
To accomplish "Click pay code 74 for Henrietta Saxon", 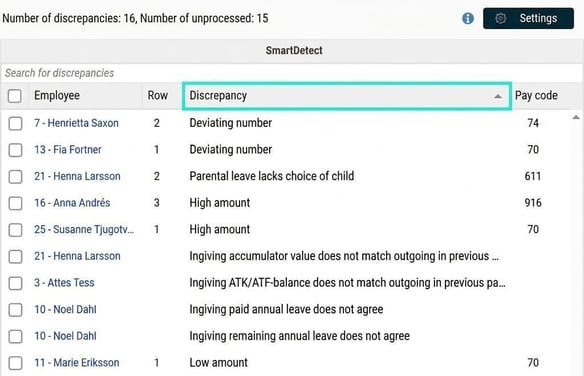I will pyautogui.click(x=533, y=123).
